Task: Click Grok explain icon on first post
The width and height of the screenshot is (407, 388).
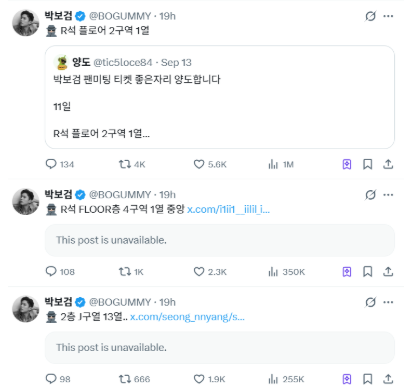Action: tap(370, 16)
